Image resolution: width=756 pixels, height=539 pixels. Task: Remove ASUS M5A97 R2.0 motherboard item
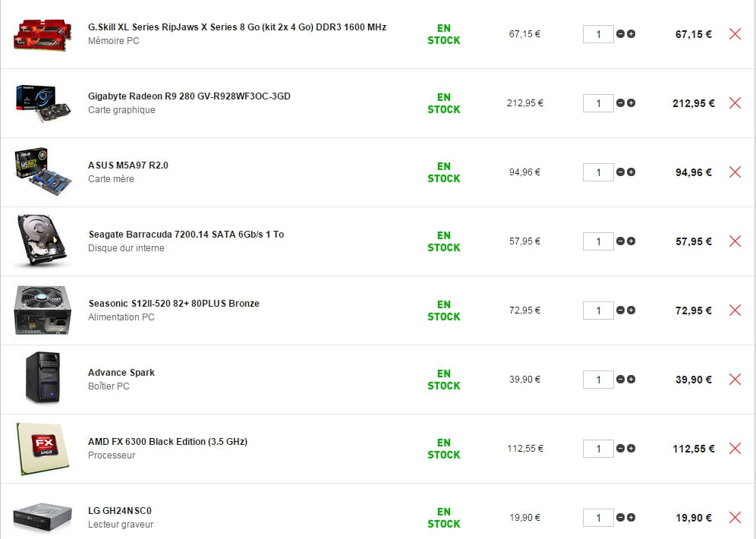(x=735, y=172)
